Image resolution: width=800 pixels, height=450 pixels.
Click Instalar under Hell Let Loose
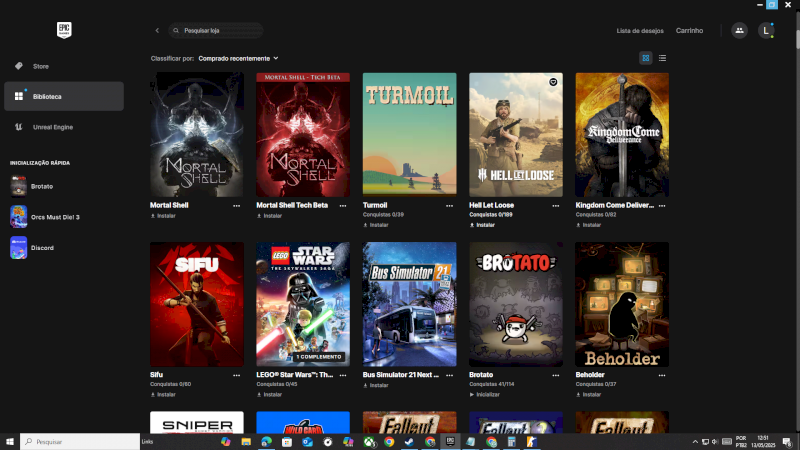point(485,225)
